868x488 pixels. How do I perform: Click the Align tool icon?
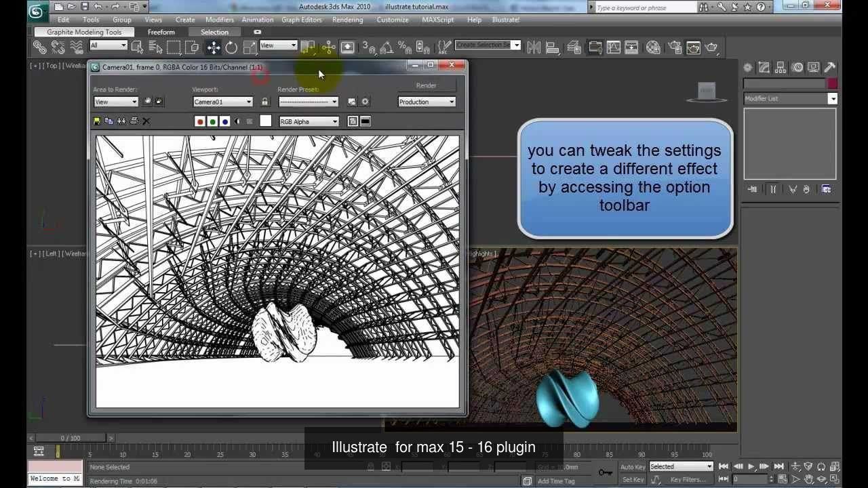click(552, 47)
